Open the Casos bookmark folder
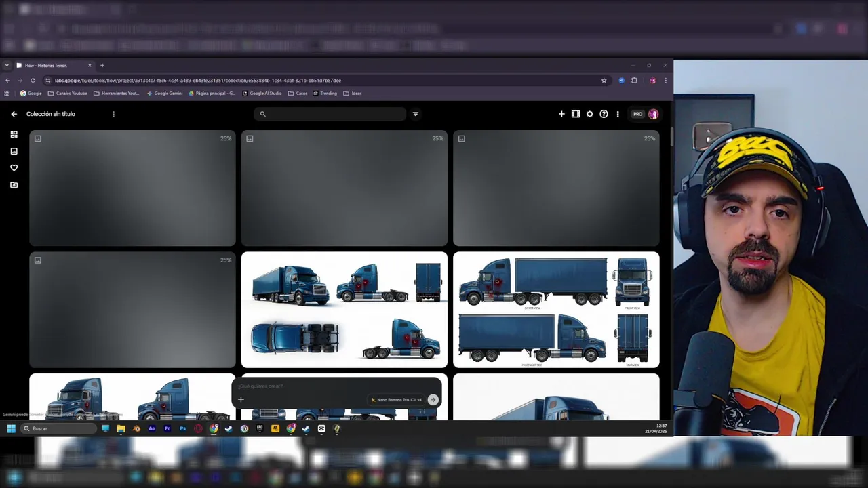Viewport: 868px width, 488px height. 298,94
